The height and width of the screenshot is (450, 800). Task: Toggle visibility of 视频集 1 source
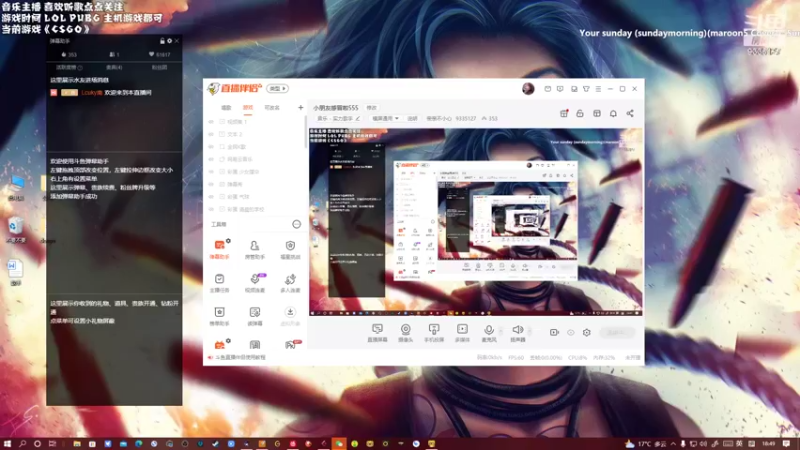[x=211, y=122]
